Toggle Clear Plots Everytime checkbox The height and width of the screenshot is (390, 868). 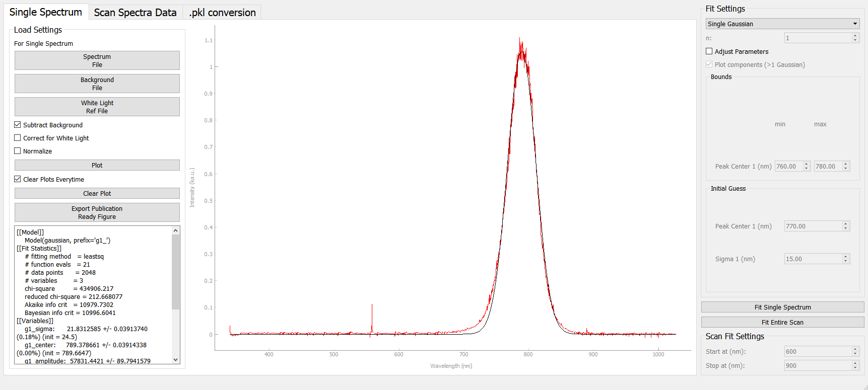click(x=18, y=179)
